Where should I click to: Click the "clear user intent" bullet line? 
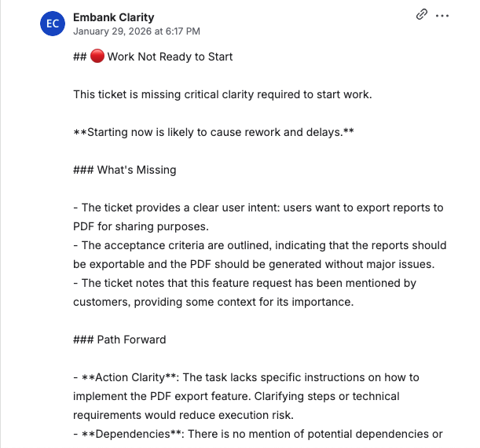(x=259, y=207)
